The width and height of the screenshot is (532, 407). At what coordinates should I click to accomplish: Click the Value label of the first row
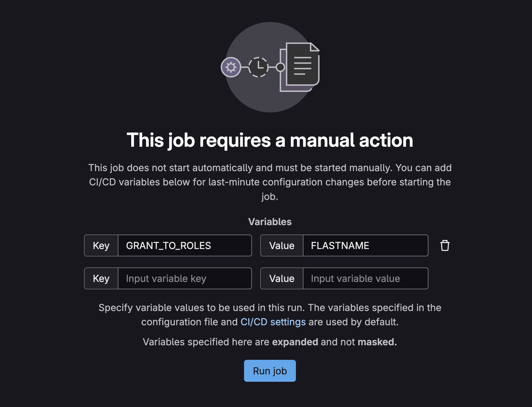[282, 245]
